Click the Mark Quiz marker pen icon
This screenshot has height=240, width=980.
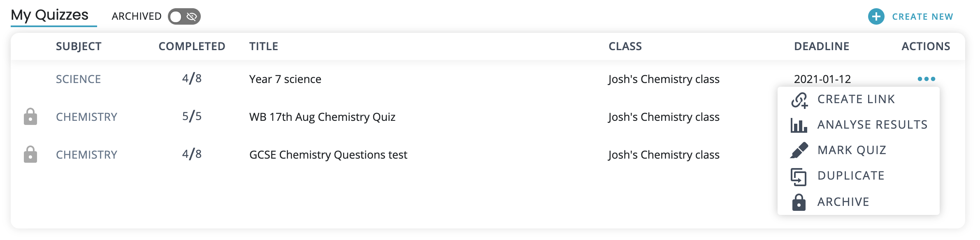point(799,150)
